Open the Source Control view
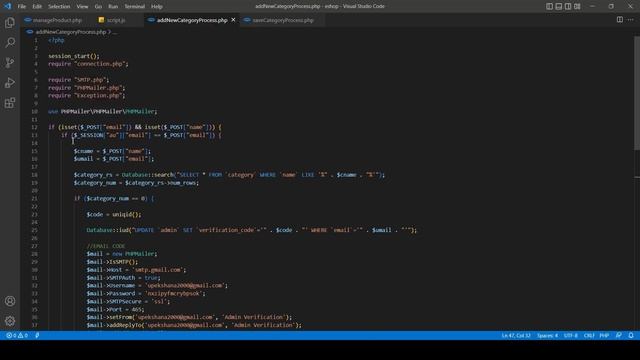This screenshot has height=360, width=640. (10, 62)
